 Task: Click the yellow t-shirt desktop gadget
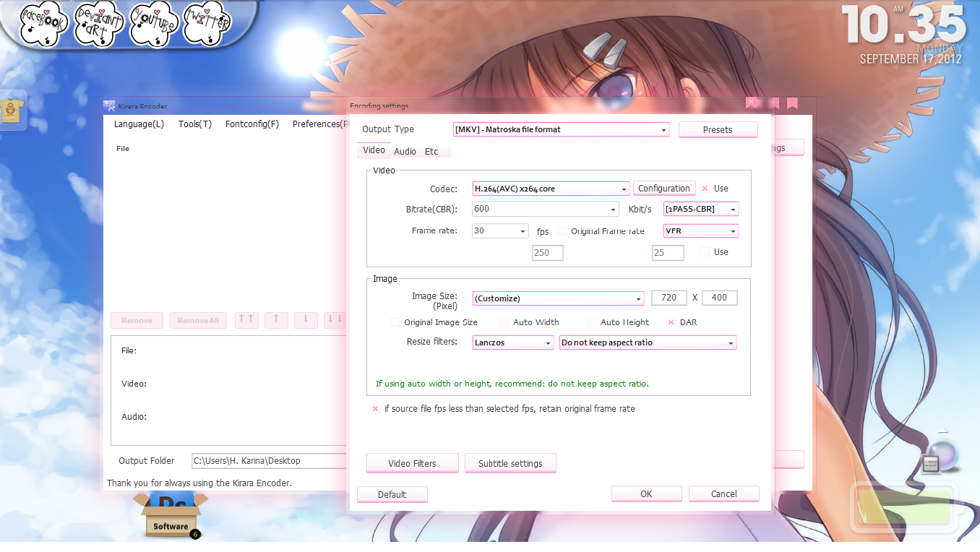point(13,111)
